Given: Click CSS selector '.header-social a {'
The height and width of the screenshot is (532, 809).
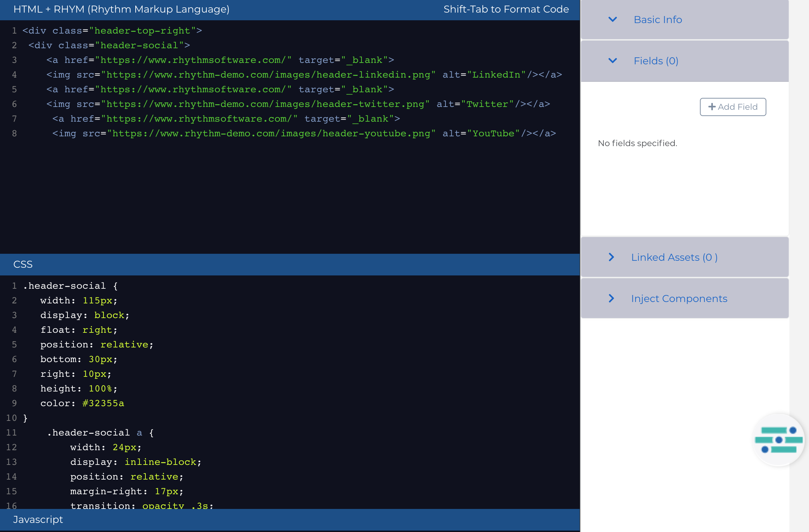Looking at the screenshot, I should click(100, 433).
